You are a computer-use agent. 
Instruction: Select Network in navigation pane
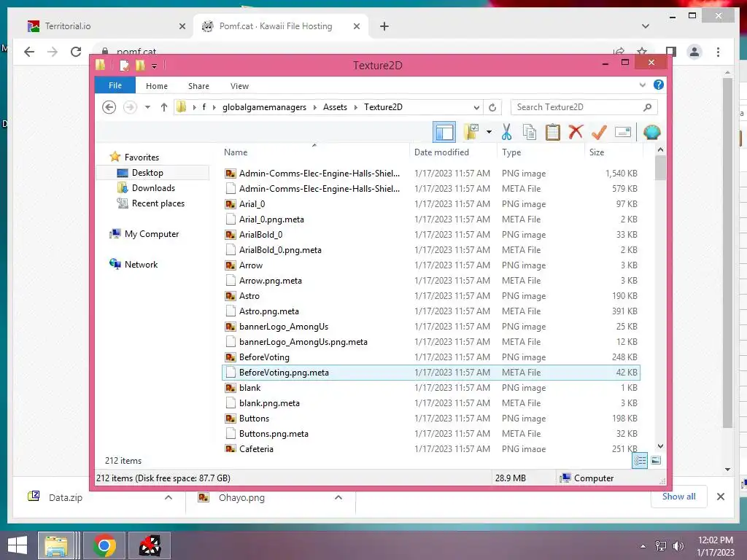pyautogui.click(x=141, y=264)
